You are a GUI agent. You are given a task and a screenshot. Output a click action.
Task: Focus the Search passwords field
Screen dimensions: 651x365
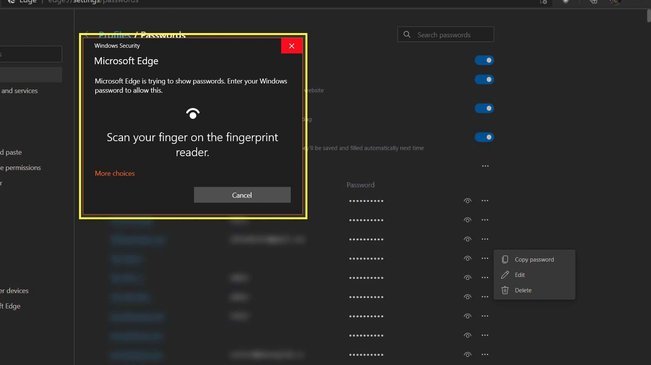click(x=445, y=34)
